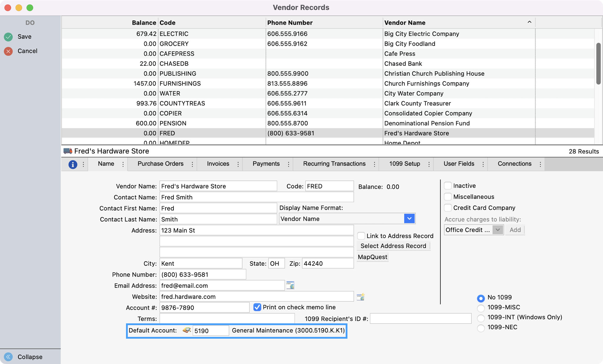603x364 pixels.
Task: Enable the Inactive checkbox
Action: pyautogui.click(x=448, y=186)
